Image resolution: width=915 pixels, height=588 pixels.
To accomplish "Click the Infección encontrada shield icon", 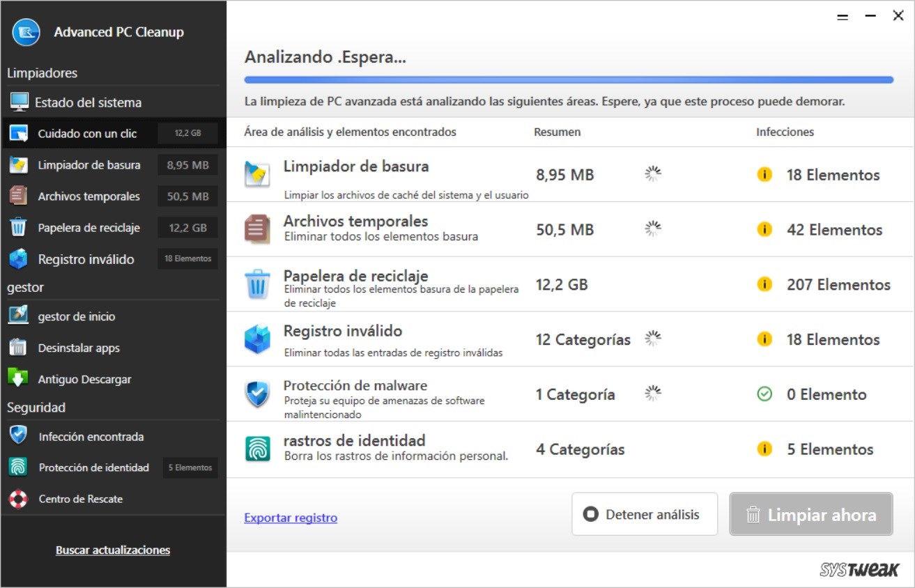I will click(x=18, y=436).
